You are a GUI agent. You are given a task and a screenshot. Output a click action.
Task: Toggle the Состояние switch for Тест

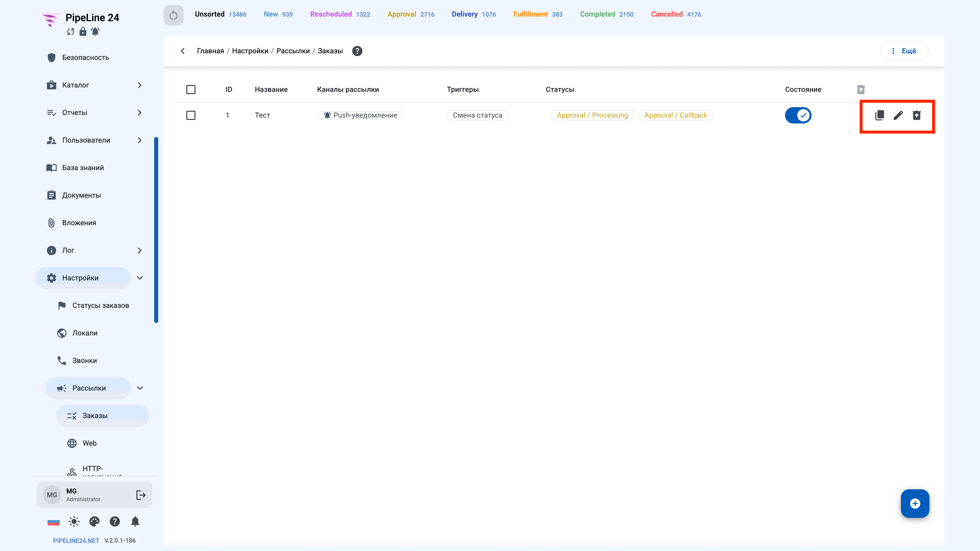[798, 115]
